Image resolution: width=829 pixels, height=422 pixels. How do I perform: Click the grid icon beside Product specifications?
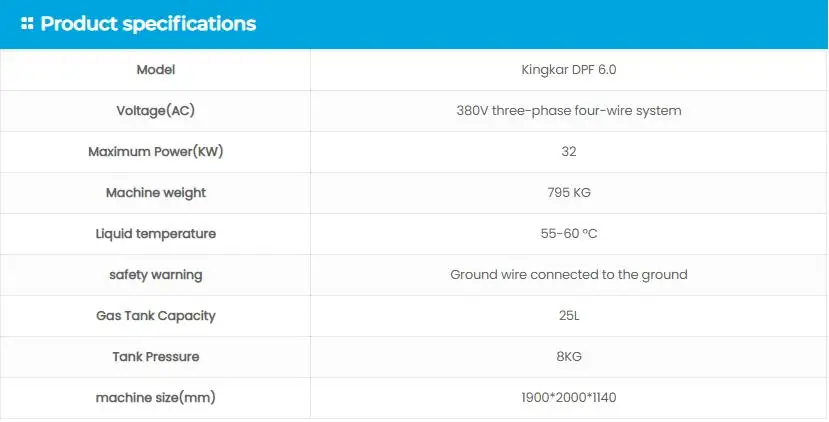pos(27,24)
